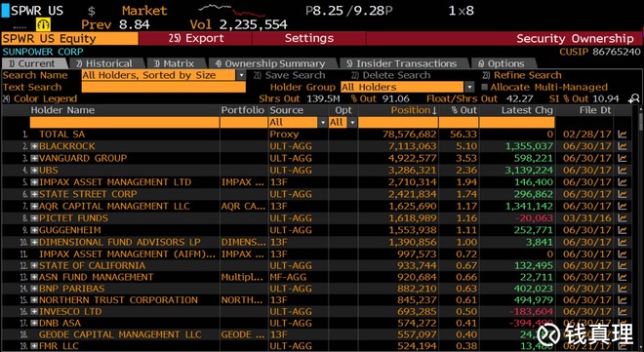Image resolution: width=644 pixels, height=352 pixels.
Task: Open chart icon for BNP PARIBAS row
Action: click(623, 289)
